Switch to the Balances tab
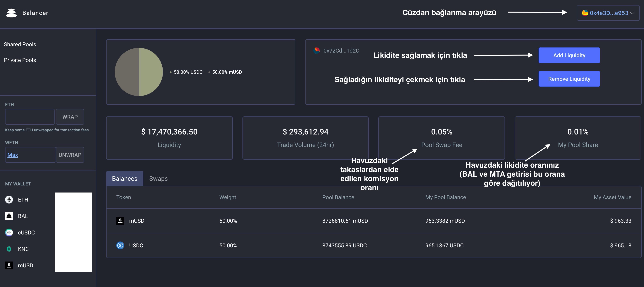 pyautogui.click(x=125, y=178)
